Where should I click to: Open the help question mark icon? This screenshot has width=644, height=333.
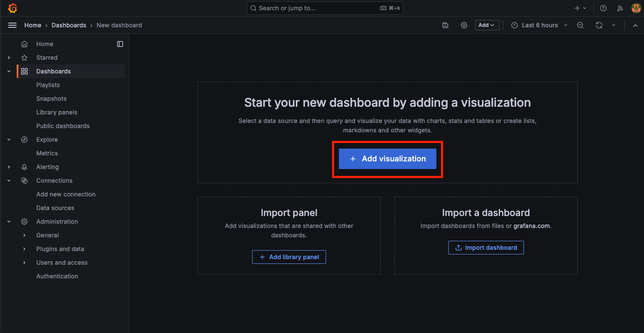click(603, 8)
